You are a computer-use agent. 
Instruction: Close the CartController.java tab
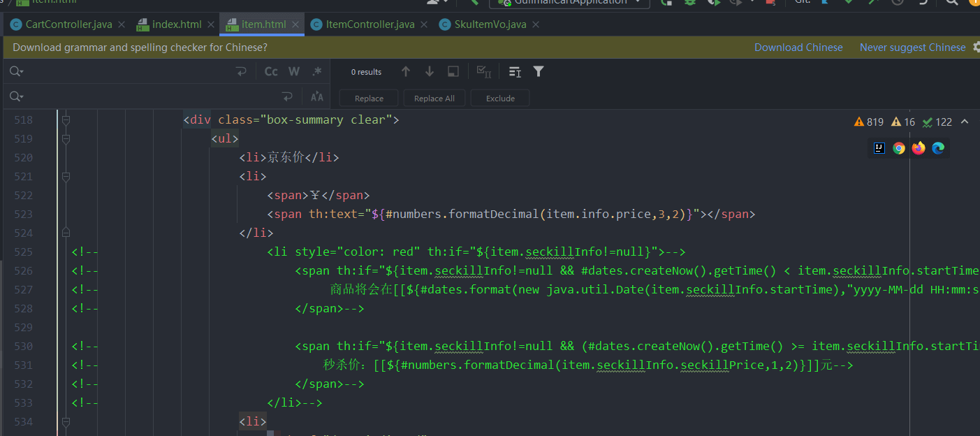click(x=121, y=24)
